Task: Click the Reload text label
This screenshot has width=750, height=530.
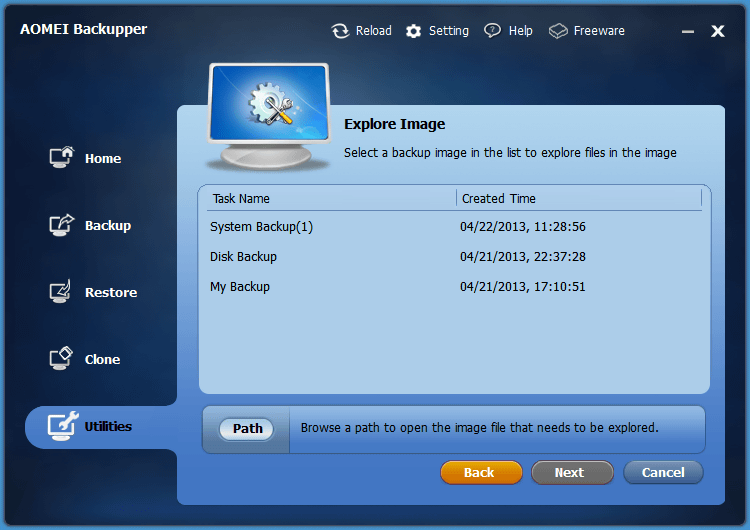Action: 374,31
